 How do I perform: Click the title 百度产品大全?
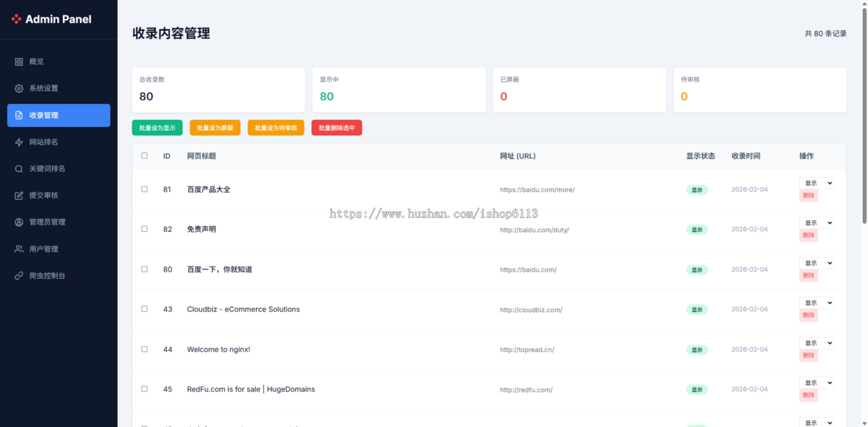coord(208,189)
